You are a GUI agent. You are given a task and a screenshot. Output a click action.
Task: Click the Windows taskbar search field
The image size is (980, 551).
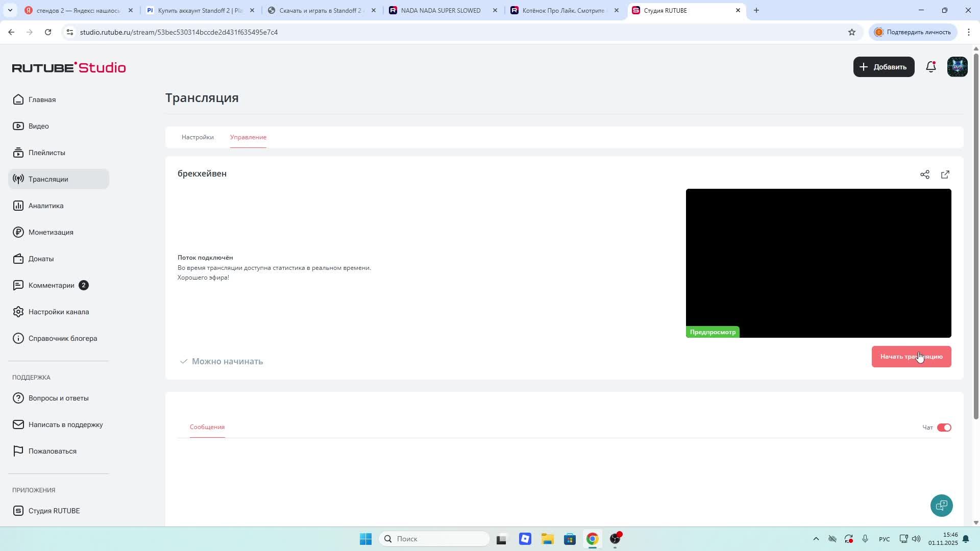(434, 539)
